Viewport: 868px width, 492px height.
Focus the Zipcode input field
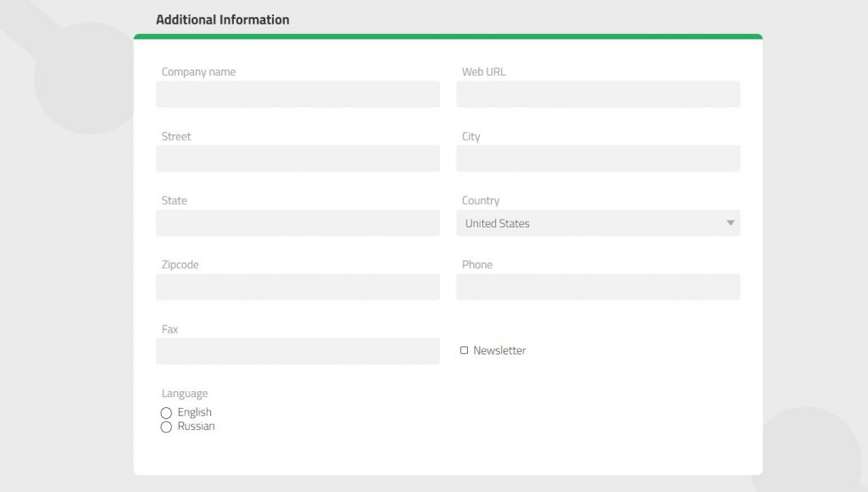click(x=298, y=287)
